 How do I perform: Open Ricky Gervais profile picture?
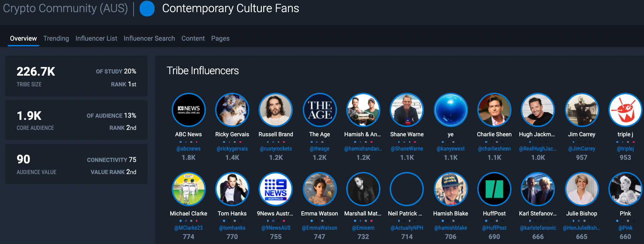(x=232, y=110)
